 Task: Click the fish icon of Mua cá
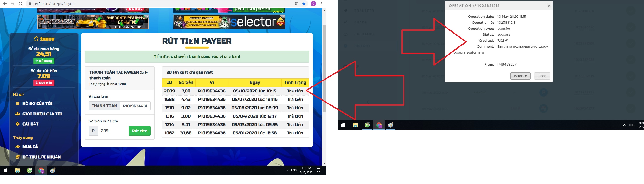pyautogui.click(x=17, y=147)
